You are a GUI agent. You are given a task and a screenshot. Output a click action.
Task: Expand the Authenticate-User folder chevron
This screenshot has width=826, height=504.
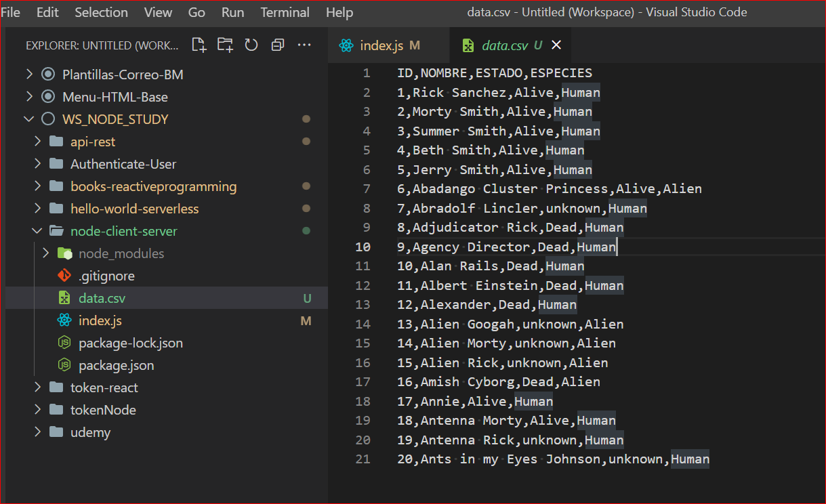coord(37,164)
